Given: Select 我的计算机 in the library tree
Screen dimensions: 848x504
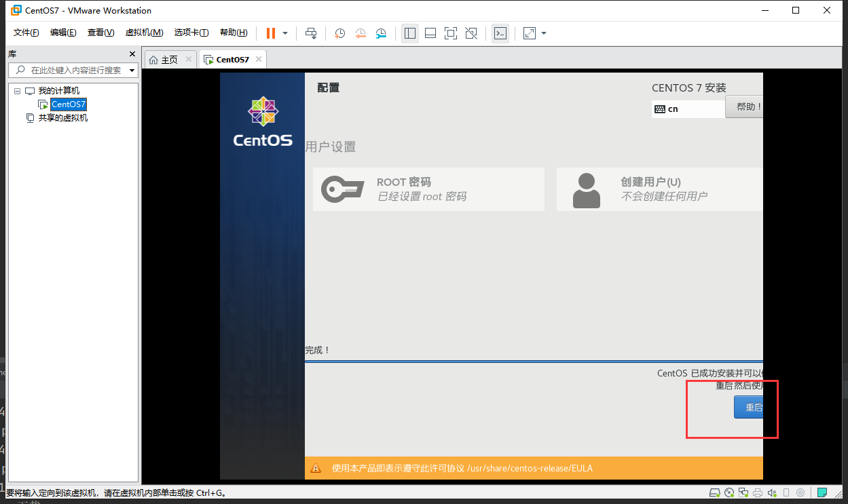Looking at the screenshot, I should click(58, 91).
